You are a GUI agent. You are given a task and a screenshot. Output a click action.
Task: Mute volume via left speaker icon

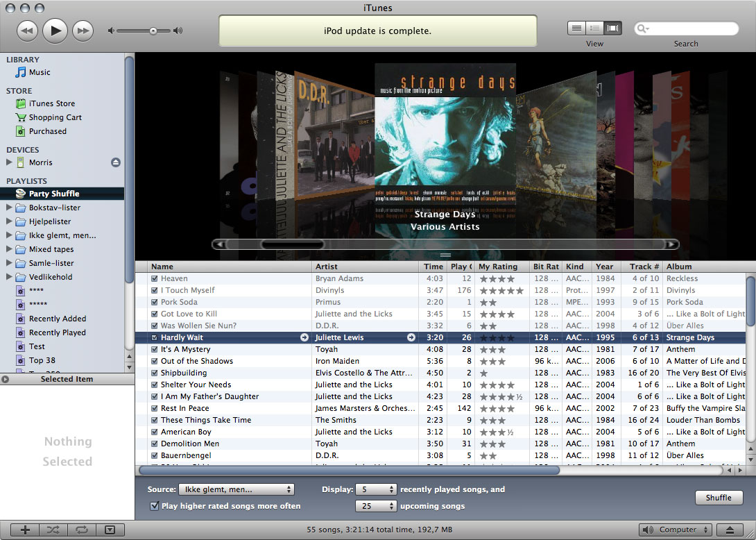pyautogui.click(x=111, y=31)
